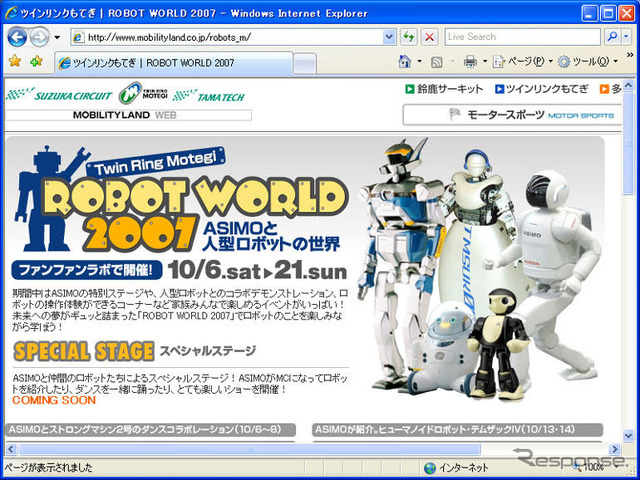Viewport: 640px width, 480px height.
Task: Click the テムザックIV introduction bar
Action: click(458, 430)
